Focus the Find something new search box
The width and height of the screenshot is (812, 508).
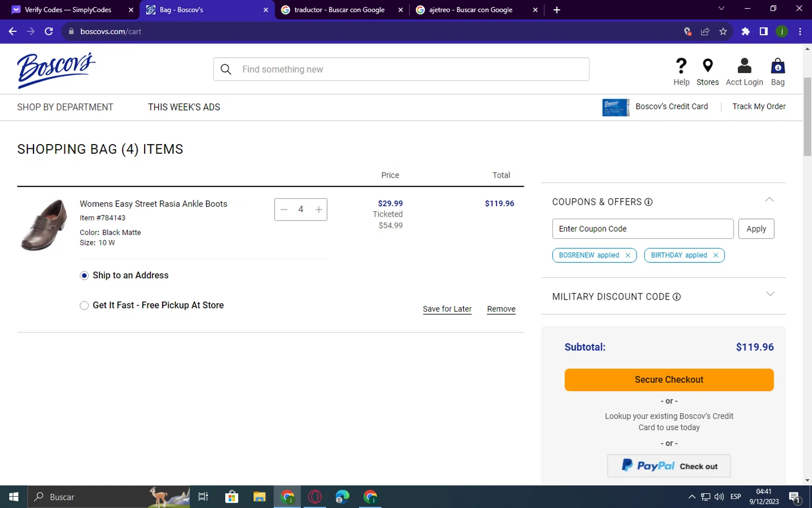click(x=401, y=69)
